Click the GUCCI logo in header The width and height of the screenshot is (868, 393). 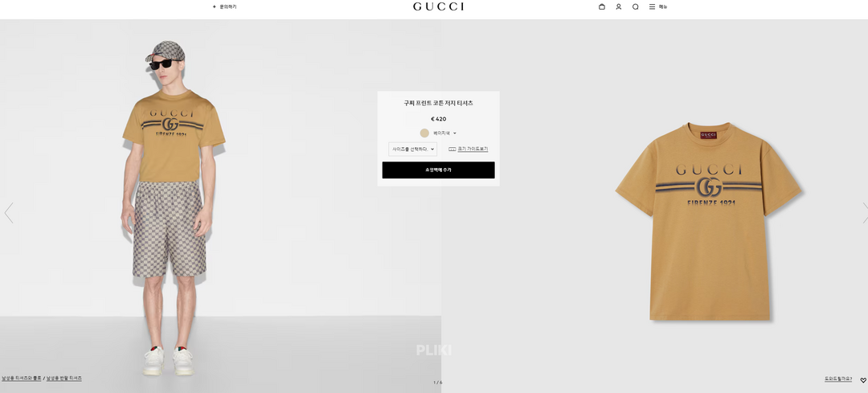pos(439,6)
